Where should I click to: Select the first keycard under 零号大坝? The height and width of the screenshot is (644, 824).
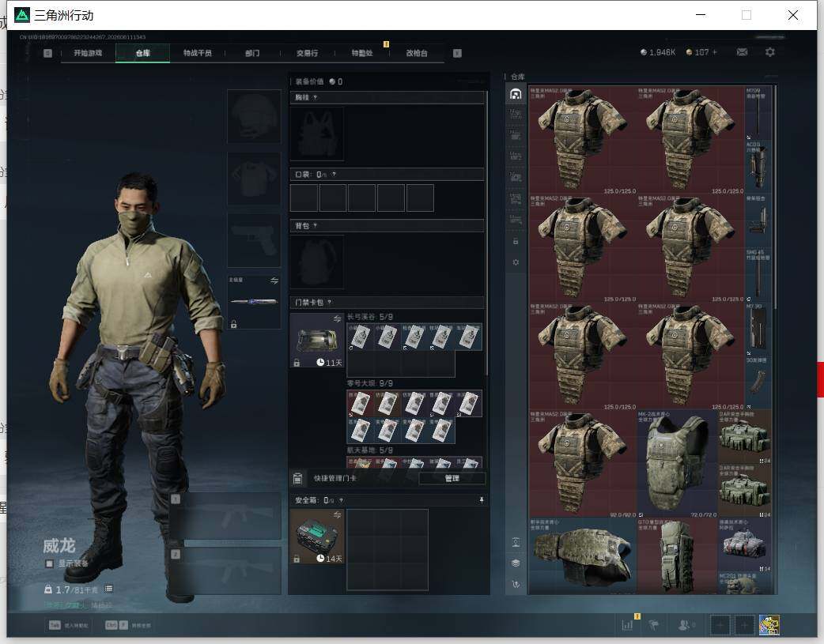(360, 404)
